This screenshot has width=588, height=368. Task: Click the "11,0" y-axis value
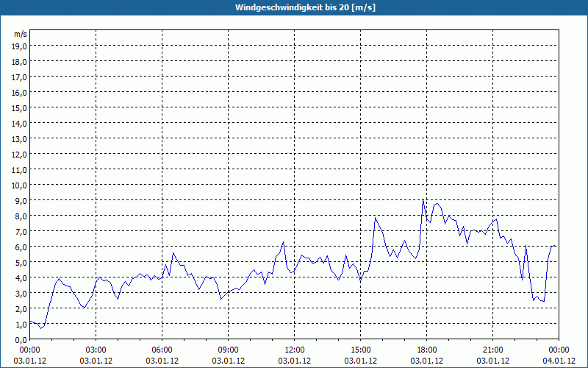tap(20, 170)
